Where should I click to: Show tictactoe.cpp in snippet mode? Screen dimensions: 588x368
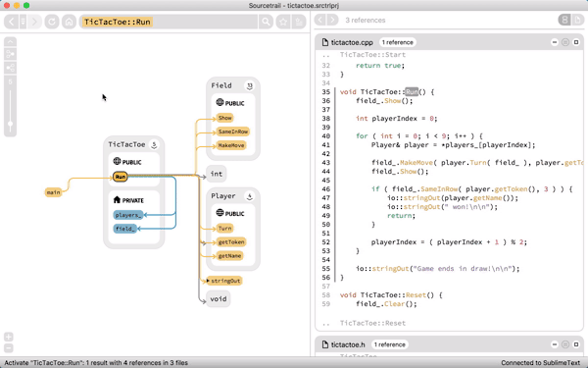565,42
